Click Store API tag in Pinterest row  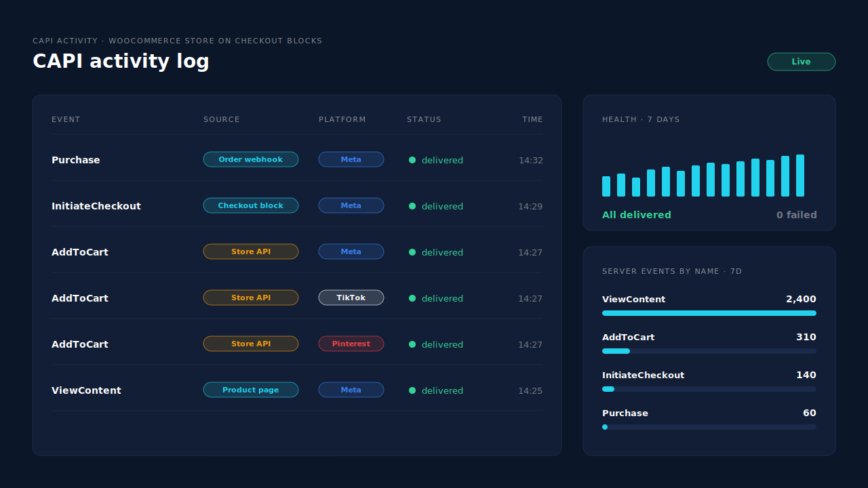pyautogui.click(x=251, y=344)
